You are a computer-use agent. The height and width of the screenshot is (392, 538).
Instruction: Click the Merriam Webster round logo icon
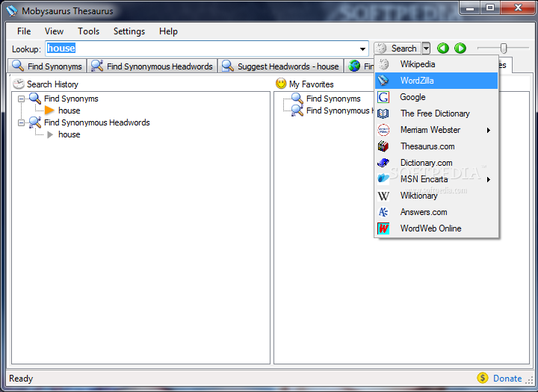pyautogui.click(x=383, y=130)
